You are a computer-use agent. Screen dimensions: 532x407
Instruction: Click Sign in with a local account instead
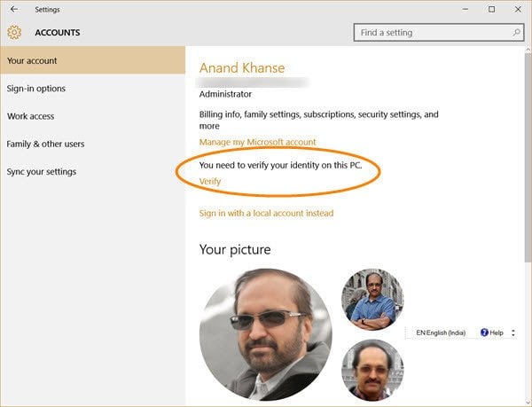266,213
